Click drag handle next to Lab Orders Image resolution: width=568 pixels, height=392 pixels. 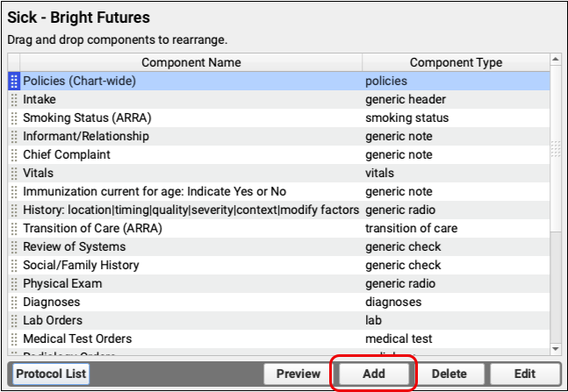[x=14, y=321]
